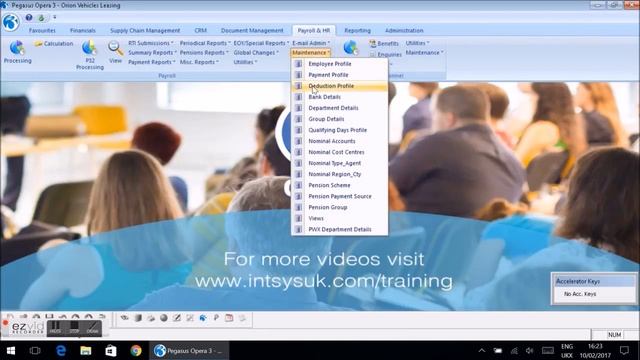Select Pension Group menu item
Image resolution: width=640 pixels, height=360 pixels.
click(x=340, y=207)
